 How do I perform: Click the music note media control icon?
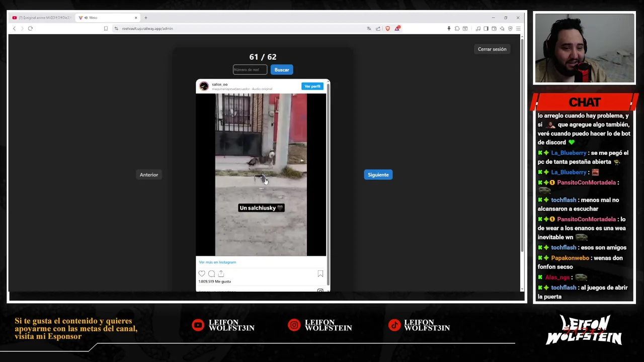(478, 29)
